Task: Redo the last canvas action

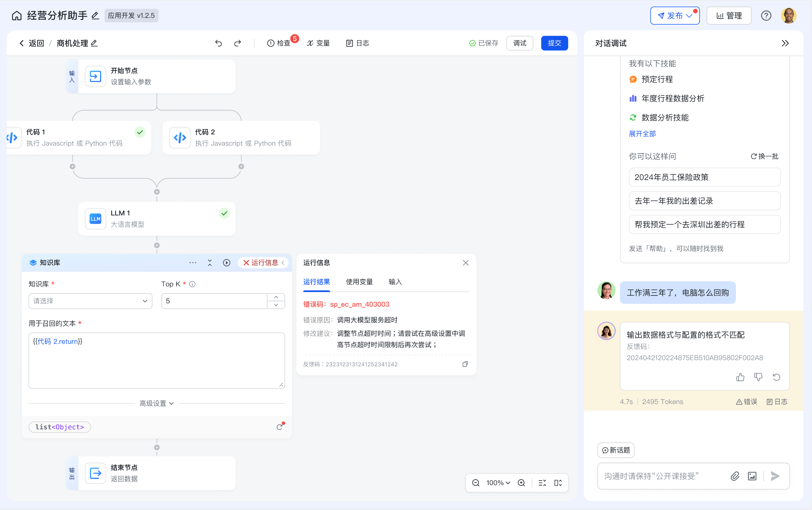Action: tap(238, 43)
